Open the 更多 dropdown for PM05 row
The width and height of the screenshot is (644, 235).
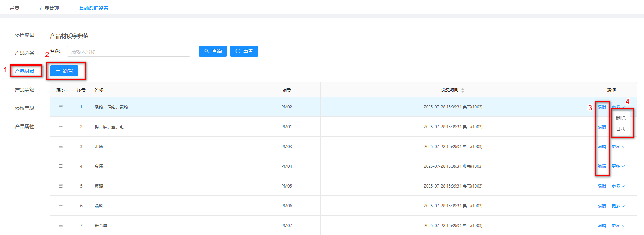point(618,186)
